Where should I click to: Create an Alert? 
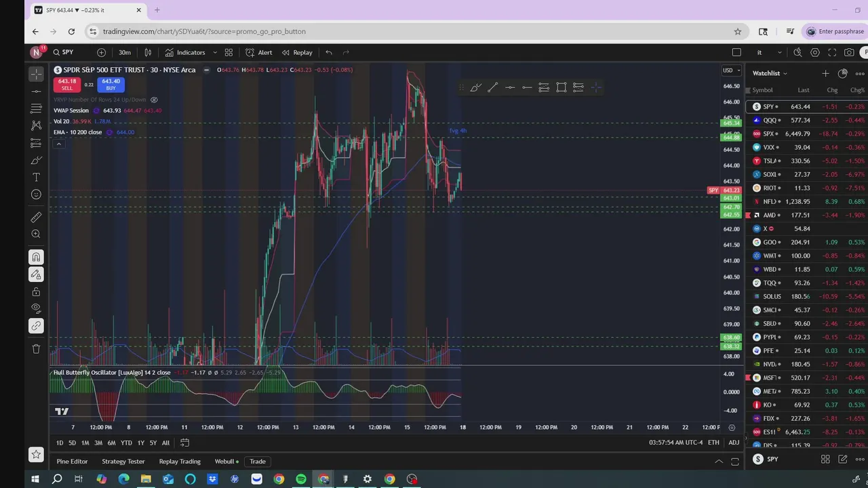click(x=258, y=52)
